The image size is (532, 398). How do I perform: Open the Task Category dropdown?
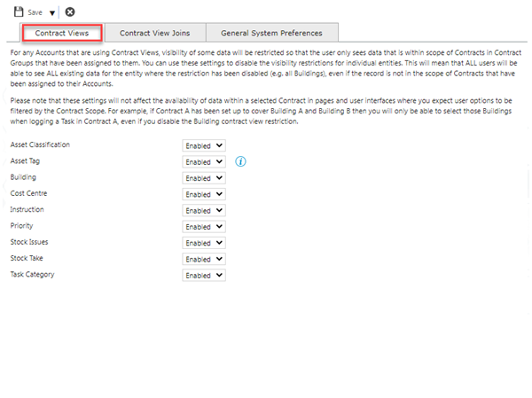point(204,275)
